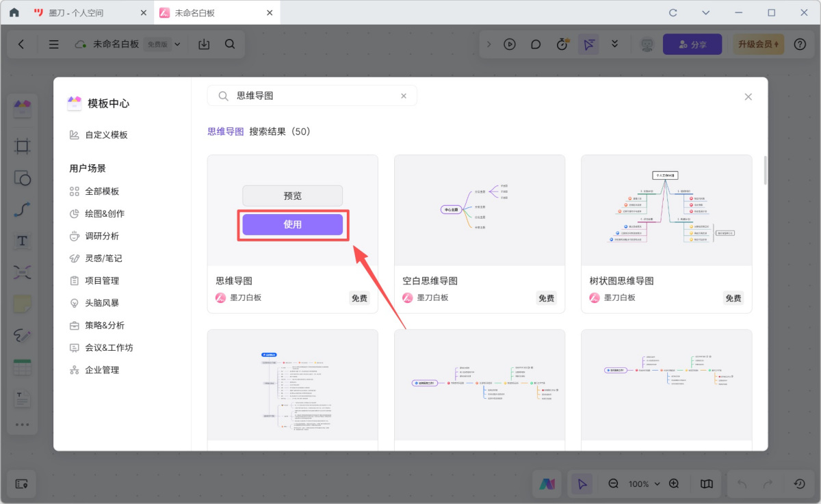Click the 预览 preview button

(292, 196)
